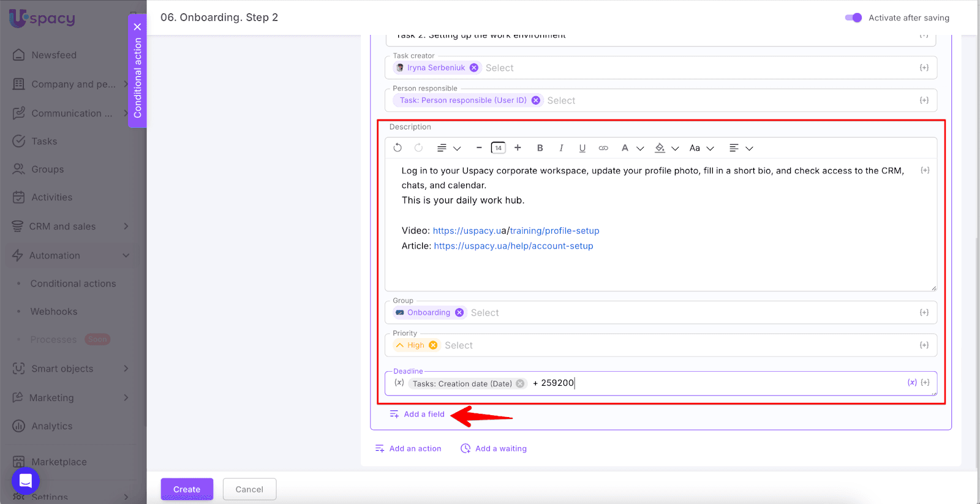
Task: Open Conditional actions in sidebar
Action: (73, 284)
